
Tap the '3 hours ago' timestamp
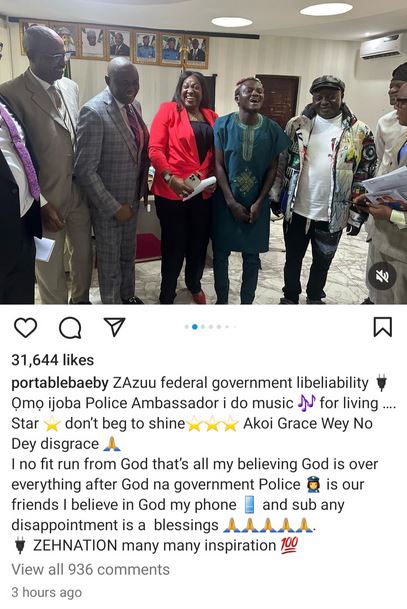click(x=47, y=592)
